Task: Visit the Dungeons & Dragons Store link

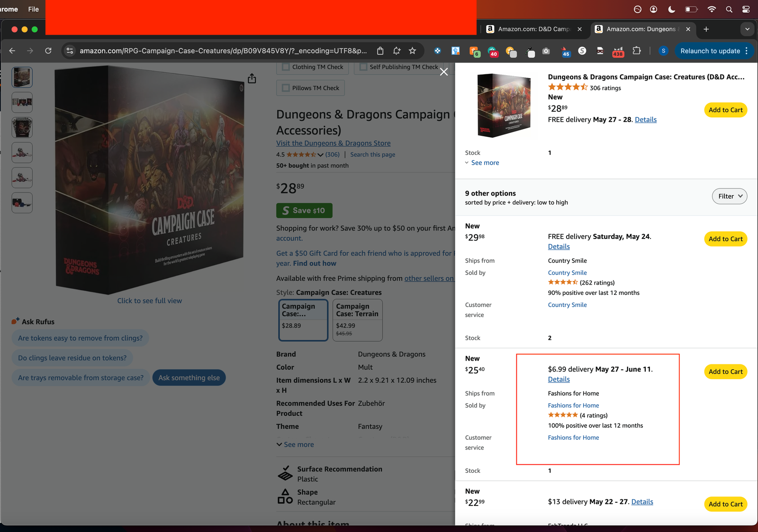Action: (x=334, y=143)
